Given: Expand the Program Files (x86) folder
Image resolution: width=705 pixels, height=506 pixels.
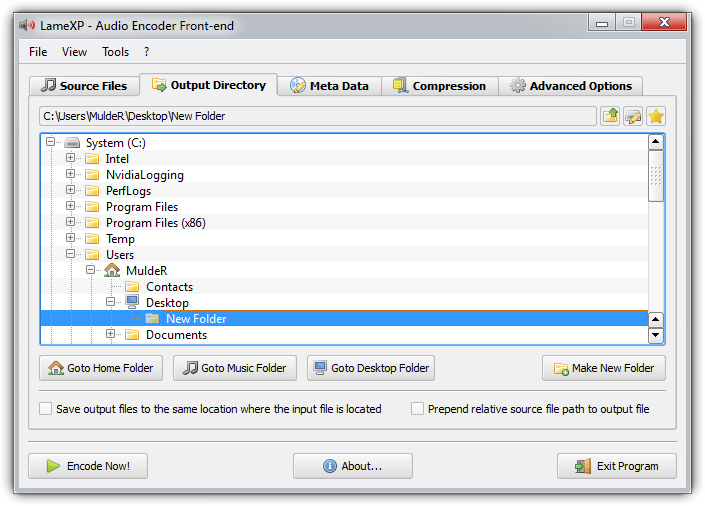Looking at the screenshot, I should point(70,222).
